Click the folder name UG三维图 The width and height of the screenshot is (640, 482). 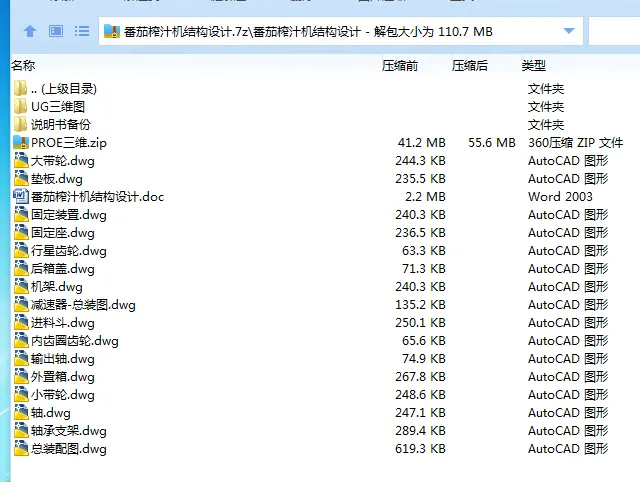pos(58,107)
